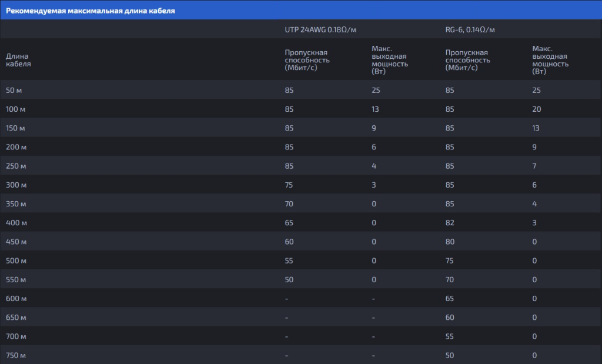This screenshot has width=602, height=364.
Task: Select the "50 м" row label
Action: [14, 91]
